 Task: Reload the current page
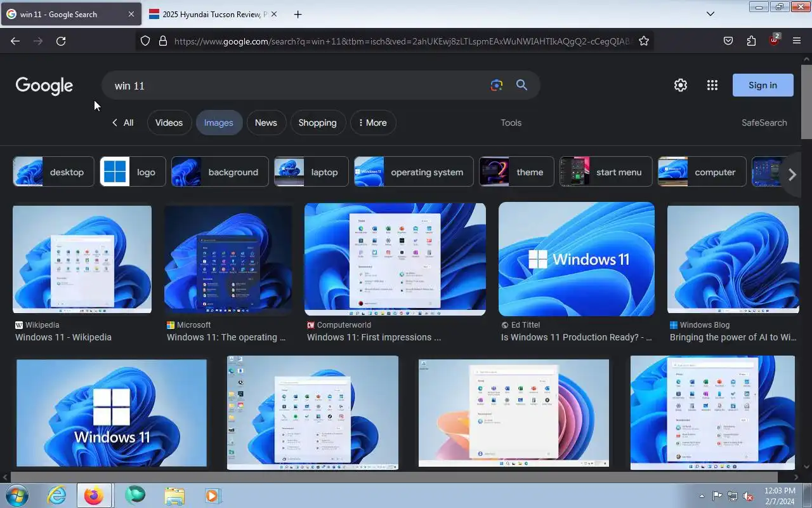click(61, 41)
